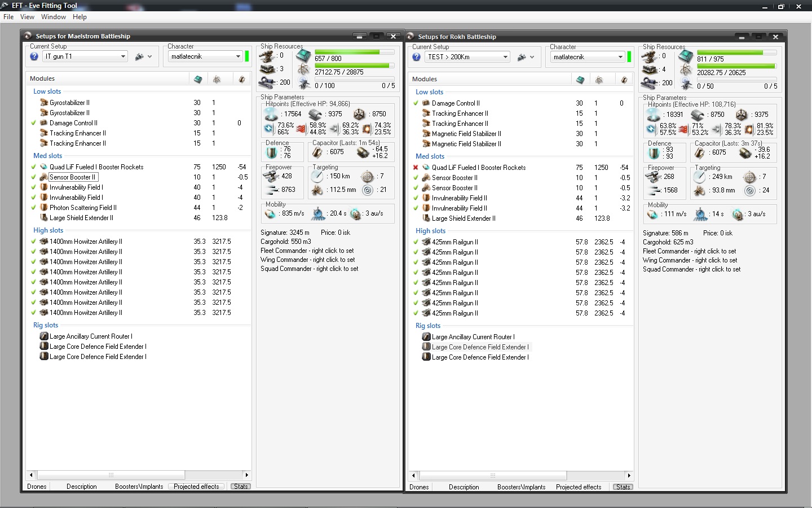812x508 pixels.
Task: Toggle Sensor Booster II checkmark in Maelstrom window
Action: coord(34,177)
